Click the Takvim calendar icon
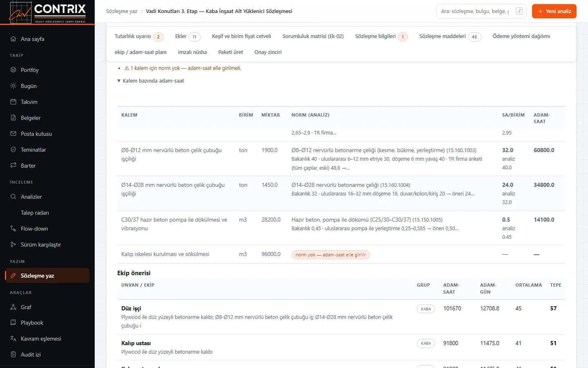 (x=13, y=102)
